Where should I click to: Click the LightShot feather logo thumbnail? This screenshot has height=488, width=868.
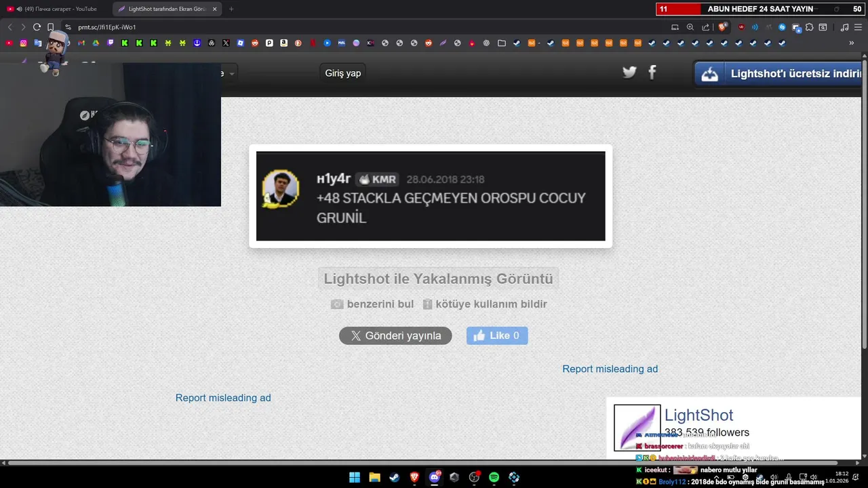pyautogui.click(x=637, y=428)
